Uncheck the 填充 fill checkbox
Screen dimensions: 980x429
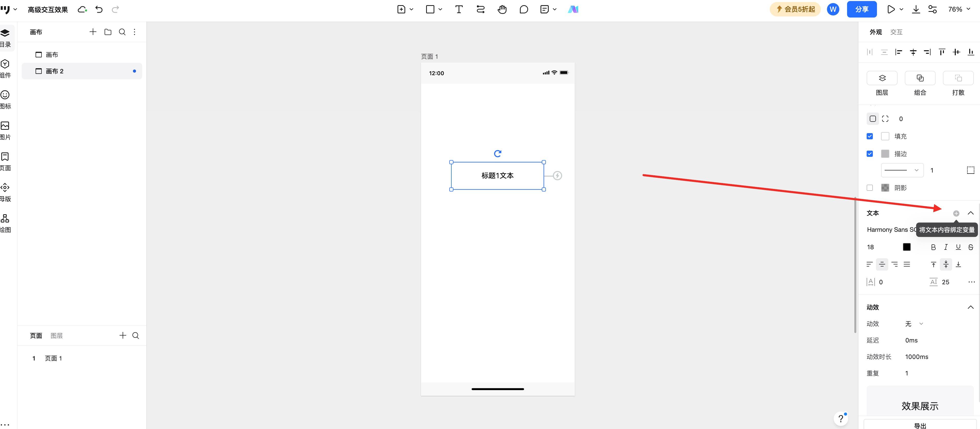click(870, 136)
